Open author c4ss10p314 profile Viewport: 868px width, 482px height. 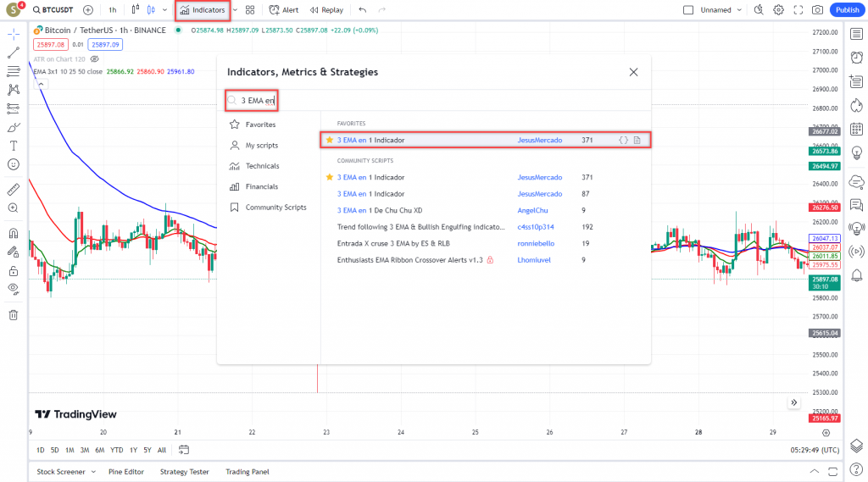536,227
